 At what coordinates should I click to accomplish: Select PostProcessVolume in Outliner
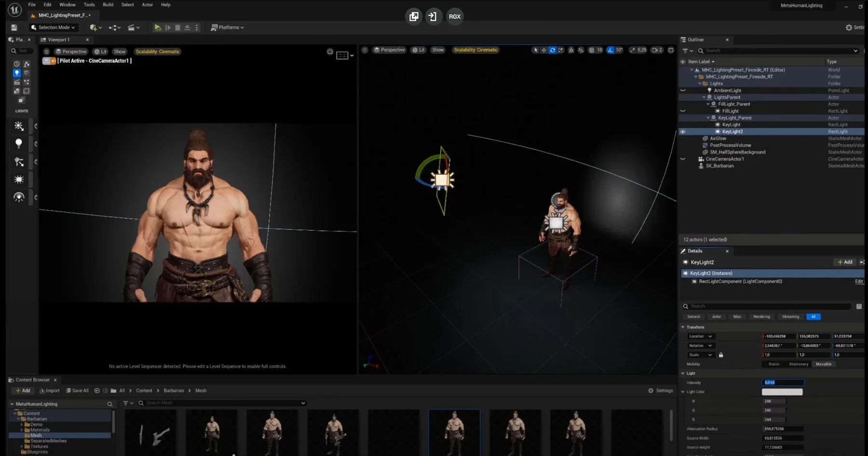click(730, 145)
